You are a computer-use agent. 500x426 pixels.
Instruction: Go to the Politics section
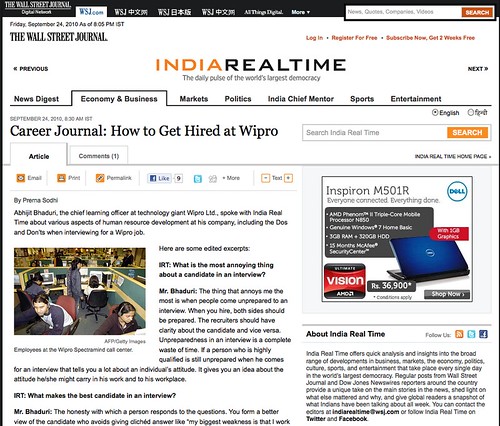pyautogui.click(x=238, y=99)
